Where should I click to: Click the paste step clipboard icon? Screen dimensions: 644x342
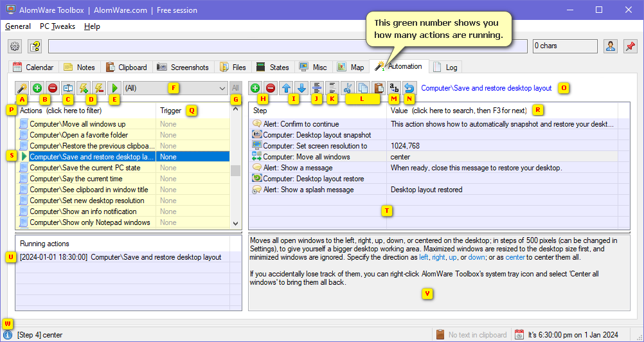(379, 88)
